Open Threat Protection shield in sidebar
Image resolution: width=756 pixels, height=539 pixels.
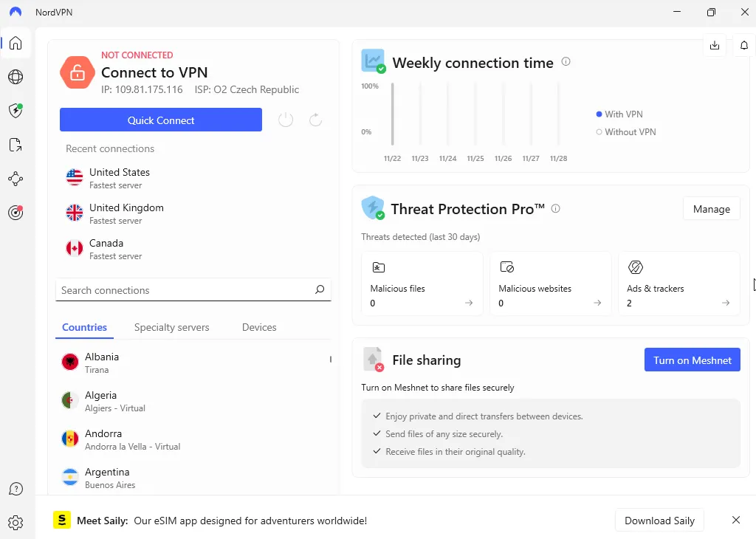[16, 111]
